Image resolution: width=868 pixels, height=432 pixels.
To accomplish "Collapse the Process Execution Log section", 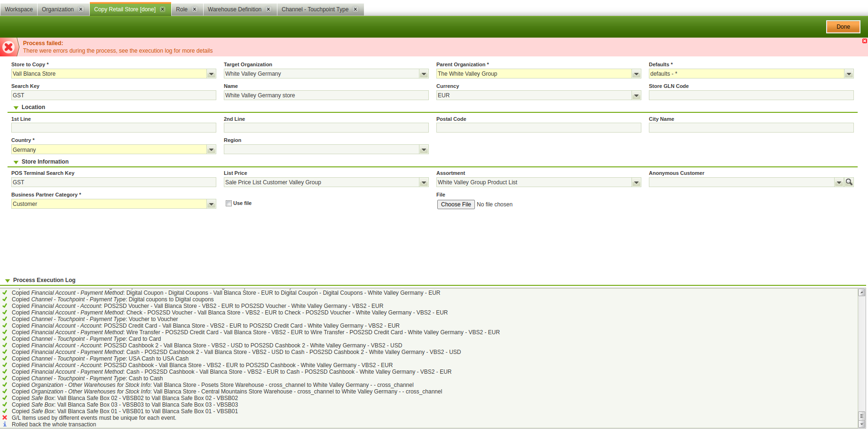I will [8, 281].
